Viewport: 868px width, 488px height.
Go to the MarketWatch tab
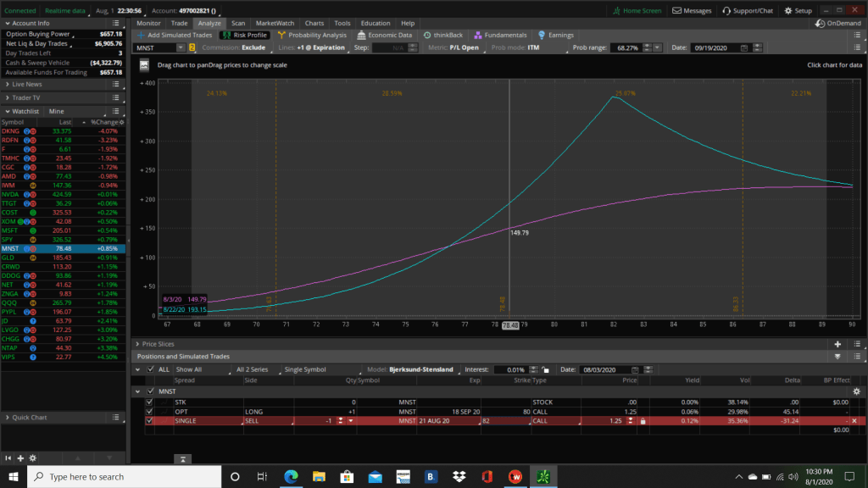point(275,23)
